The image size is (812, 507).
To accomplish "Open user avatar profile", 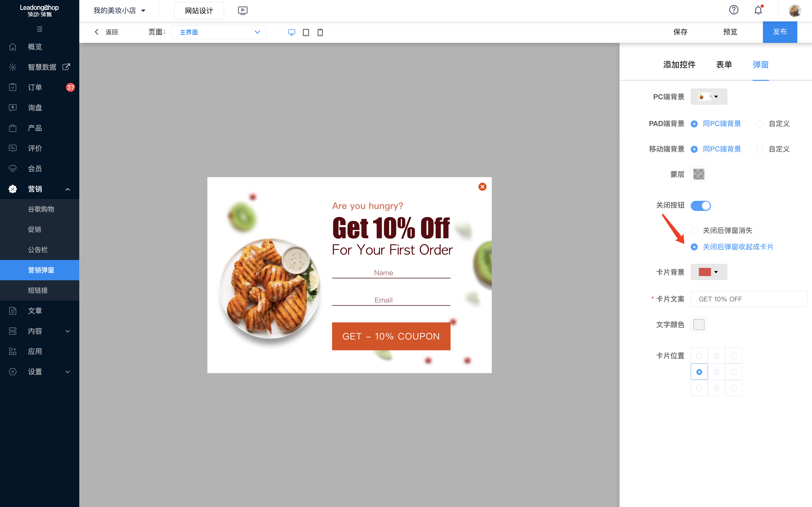I will point(795,10).
